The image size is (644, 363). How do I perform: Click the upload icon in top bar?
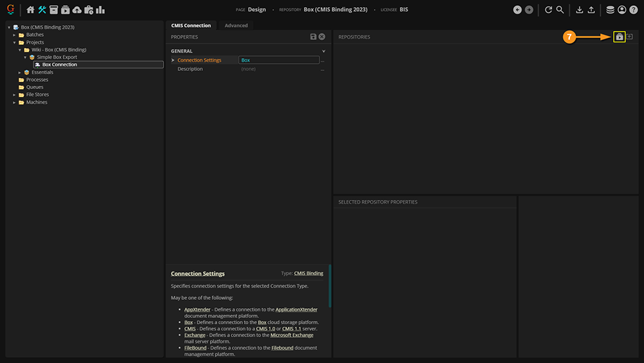coord(591,10)
